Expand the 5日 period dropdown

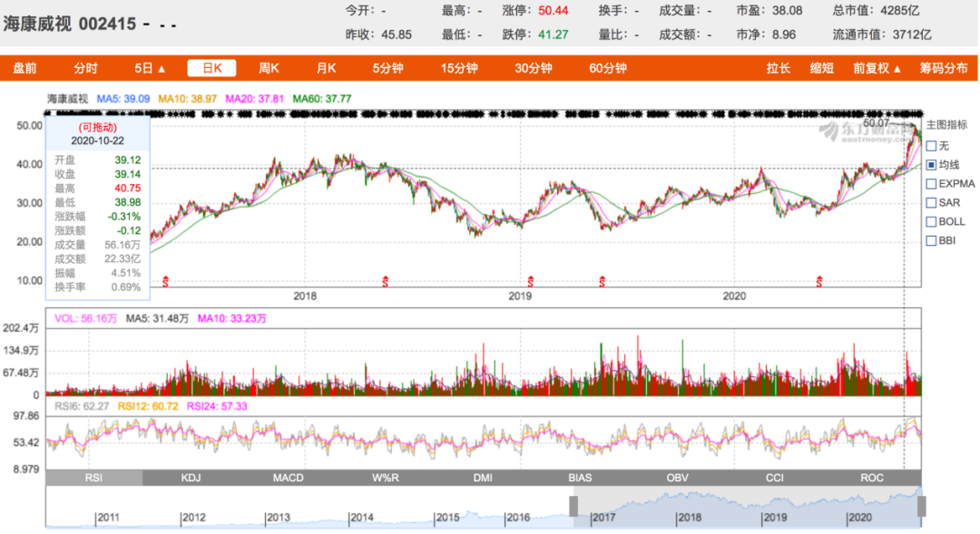pyautogui.click(x=150, y=68)
